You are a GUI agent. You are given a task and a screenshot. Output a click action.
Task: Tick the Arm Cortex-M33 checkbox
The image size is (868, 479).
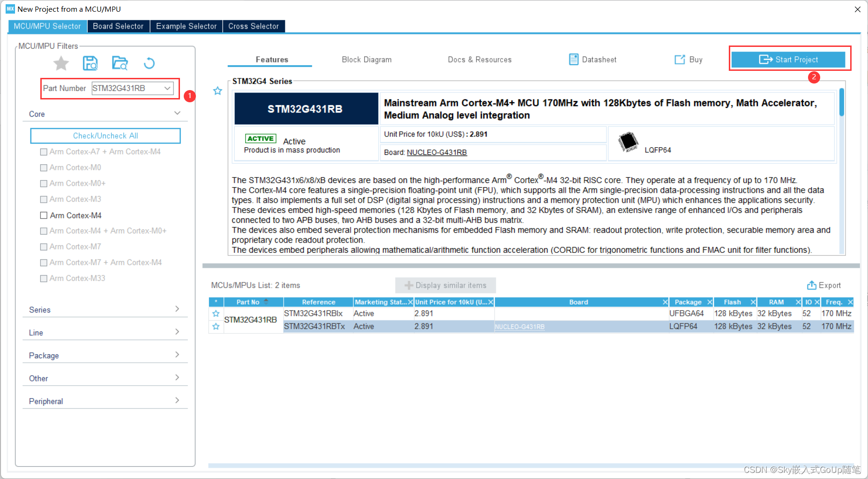pos(44,279)
